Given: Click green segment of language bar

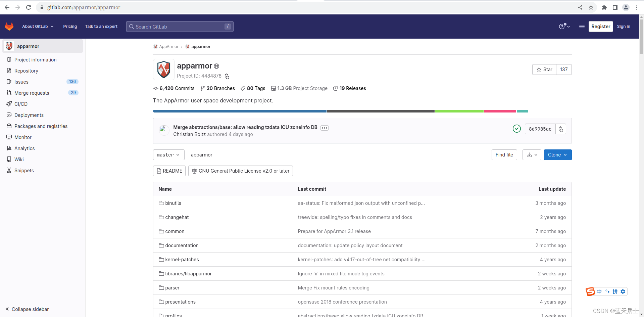Looking at the screenshot, I should tap(459, 111).
